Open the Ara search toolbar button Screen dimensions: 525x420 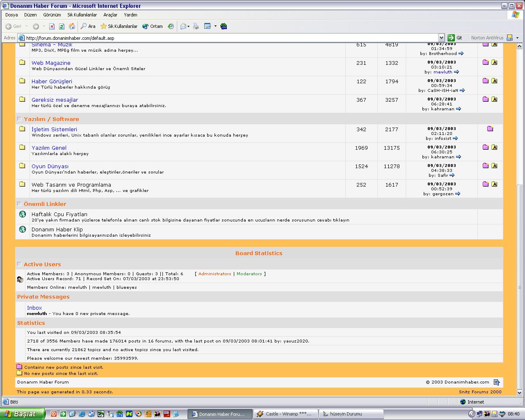(88, 26)
